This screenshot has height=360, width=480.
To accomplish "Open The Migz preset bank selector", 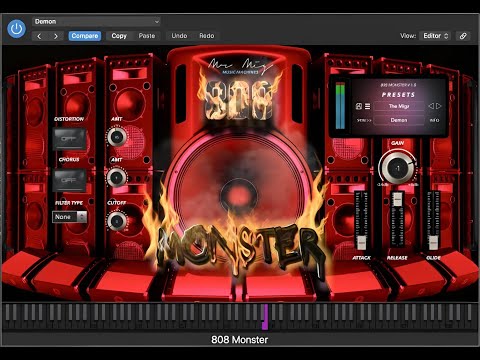I will pos(399,106).
